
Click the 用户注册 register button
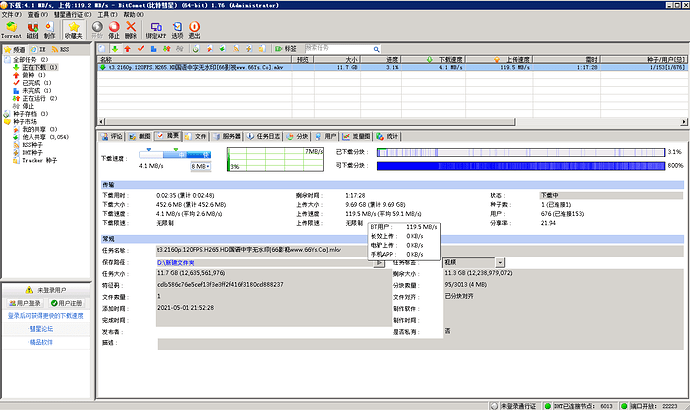66,303
